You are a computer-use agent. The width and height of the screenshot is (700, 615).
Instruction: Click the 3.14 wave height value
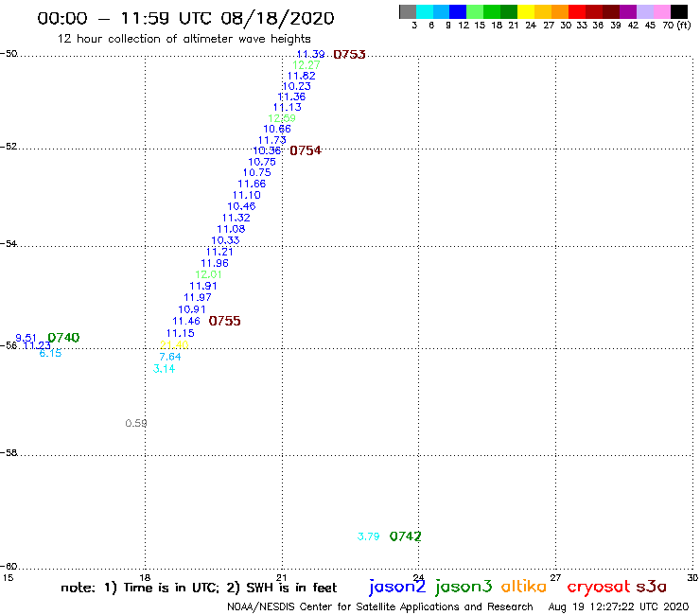(x=165, y=369)
